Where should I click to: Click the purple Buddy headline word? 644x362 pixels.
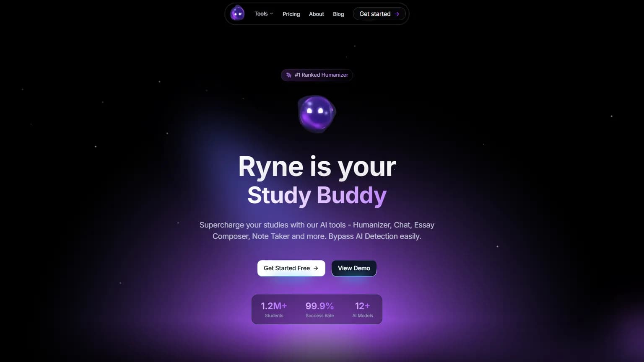click(x=351, y=195)
